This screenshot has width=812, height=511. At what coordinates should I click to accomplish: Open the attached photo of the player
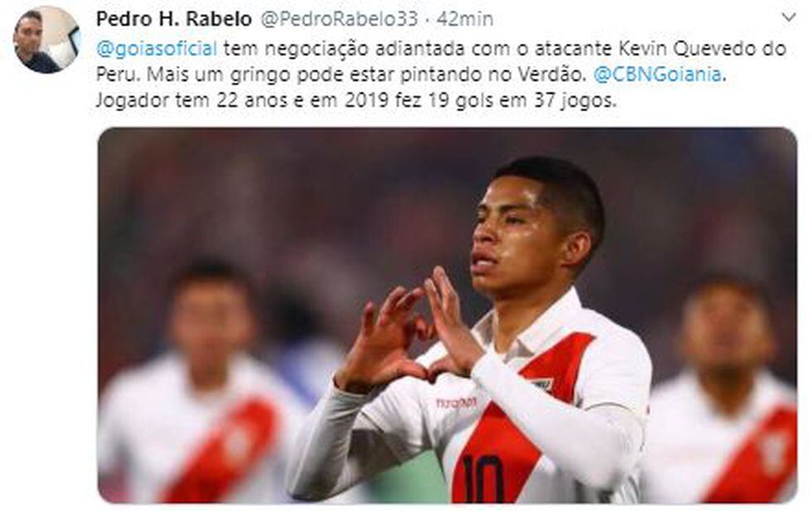point(447,316)
